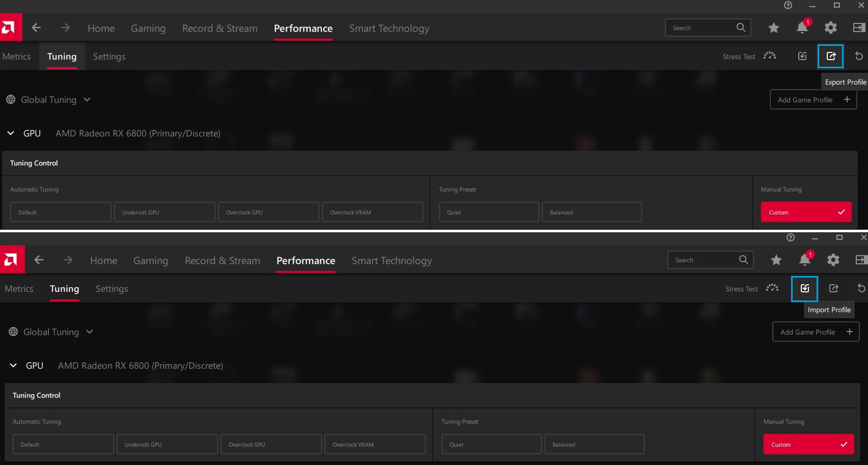Screen dimensions: 868x465
Task: Open Settings sub-tab in bottom window
Action: [111, 289]
